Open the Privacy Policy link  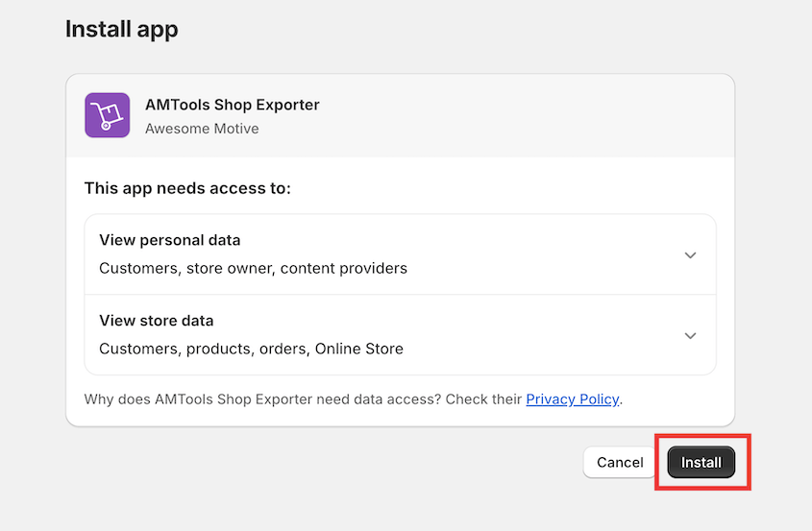(572, 399)
